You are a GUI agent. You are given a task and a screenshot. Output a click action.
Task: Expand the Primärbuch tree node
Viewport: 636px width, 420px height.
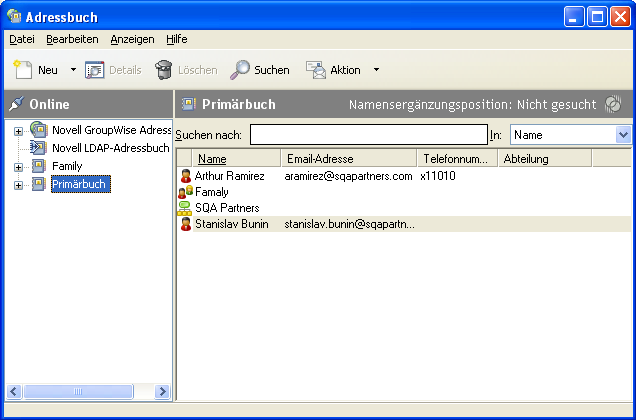(x=18, y=185)
